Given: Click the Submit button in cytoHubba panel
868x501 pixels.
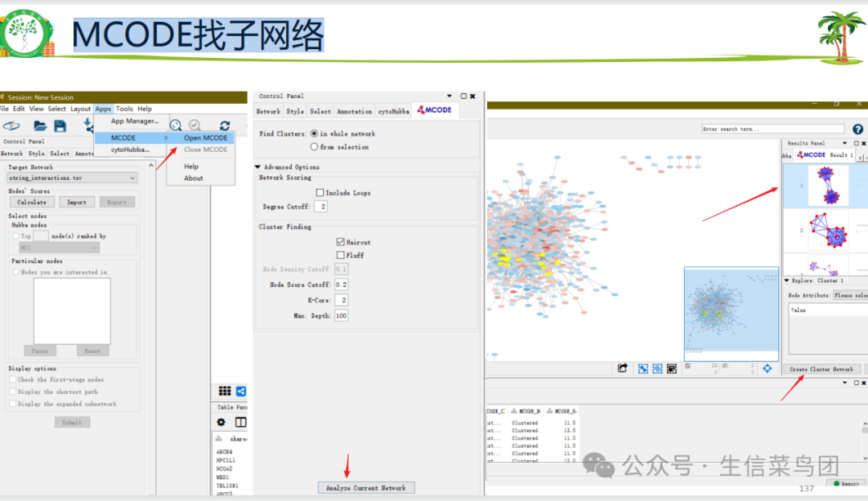Looking at the screenshot, I should pyautogui.click(x=72, y=422).
